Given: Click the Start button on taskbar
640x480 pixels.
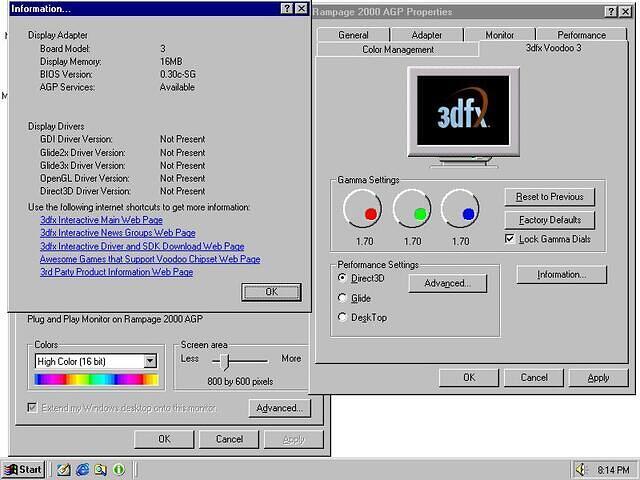Looking at the screenshot, I should tap(23, 469).
